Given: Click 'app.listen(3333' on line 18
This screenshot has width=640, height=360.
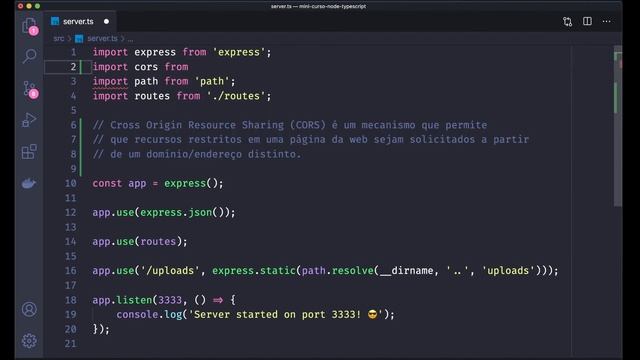Looking at the screenshot, I should [137, 300].
